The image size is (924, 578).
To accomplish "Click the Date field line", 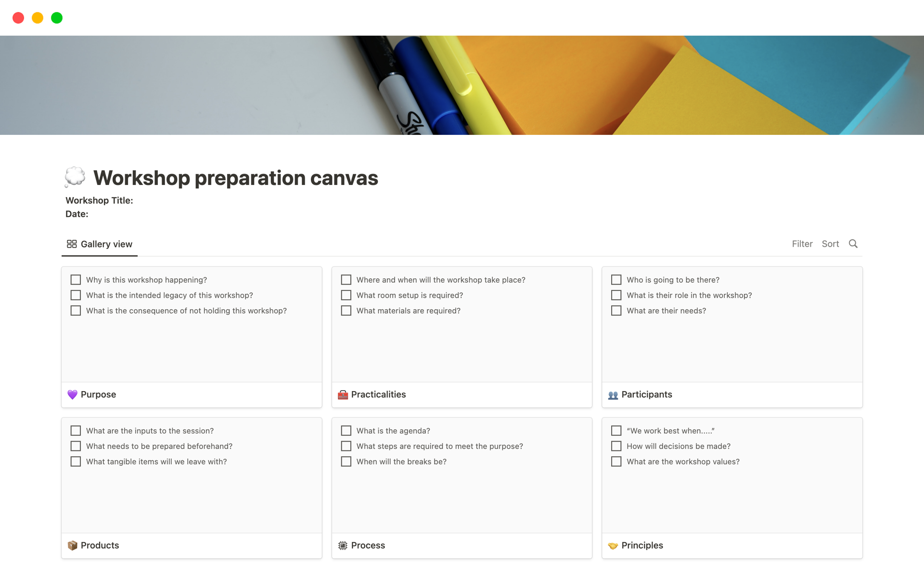I will pyautogui.click(x=77, y=214).
